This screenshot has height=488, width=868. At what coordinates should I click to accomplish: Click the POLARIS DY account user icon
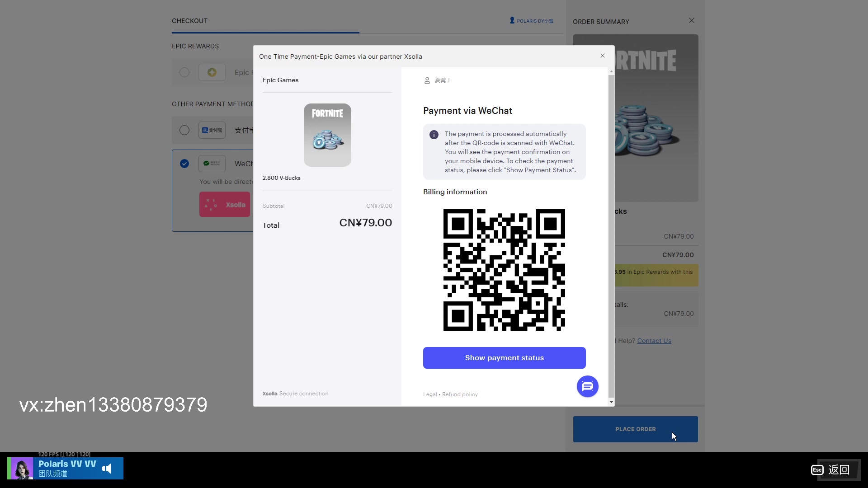click(512, 20)
